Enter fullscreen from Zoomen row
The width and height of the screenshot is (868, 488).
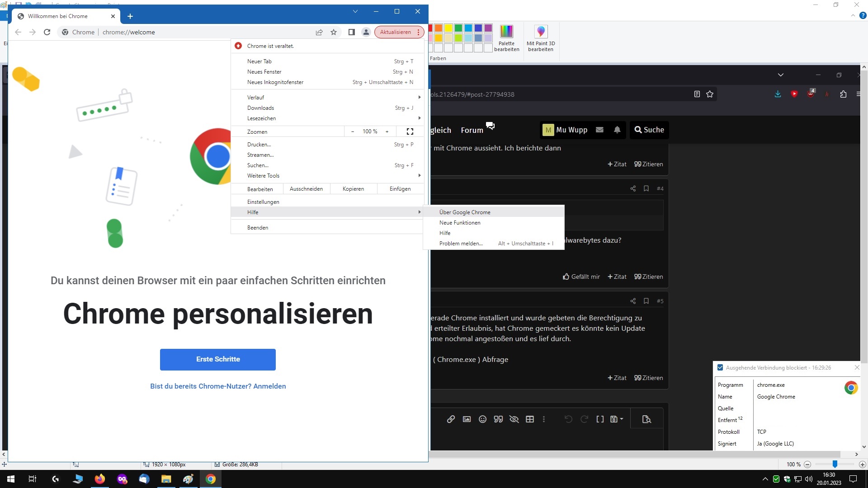410,131
